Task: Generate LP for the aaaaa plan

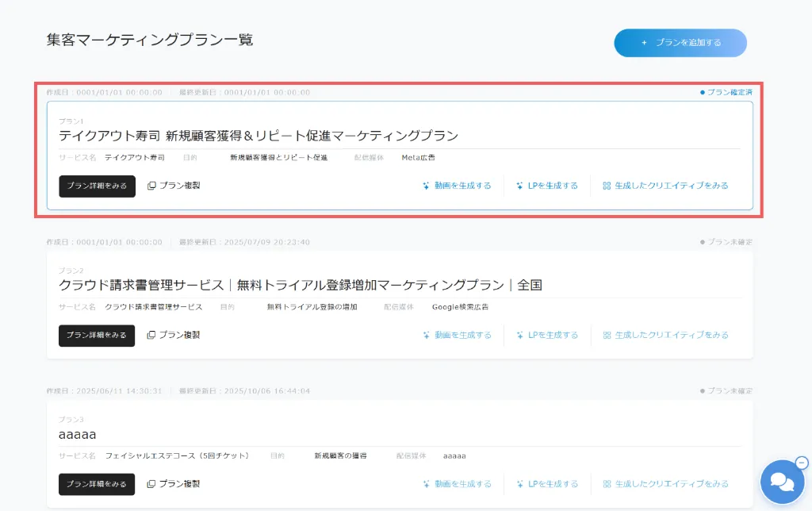Action: click(547, 484)
